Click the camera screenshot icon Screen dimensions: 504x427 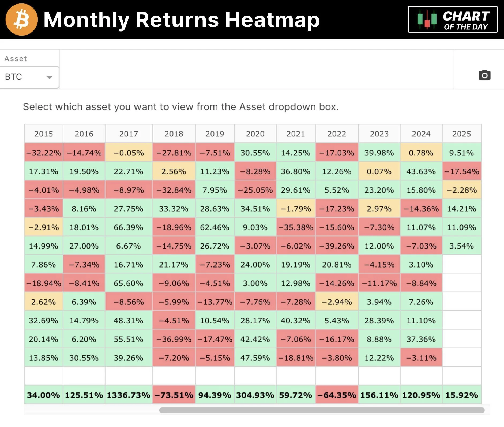click(x=484, y=75)
